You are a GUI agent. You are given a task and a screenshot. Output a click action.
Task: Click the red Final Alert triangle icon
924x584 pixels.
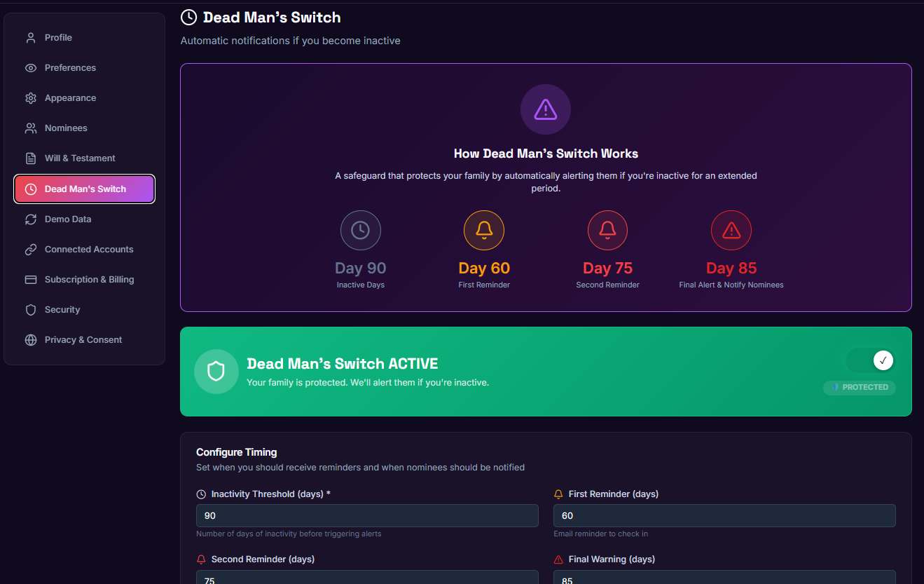click(x=731, y=231)
